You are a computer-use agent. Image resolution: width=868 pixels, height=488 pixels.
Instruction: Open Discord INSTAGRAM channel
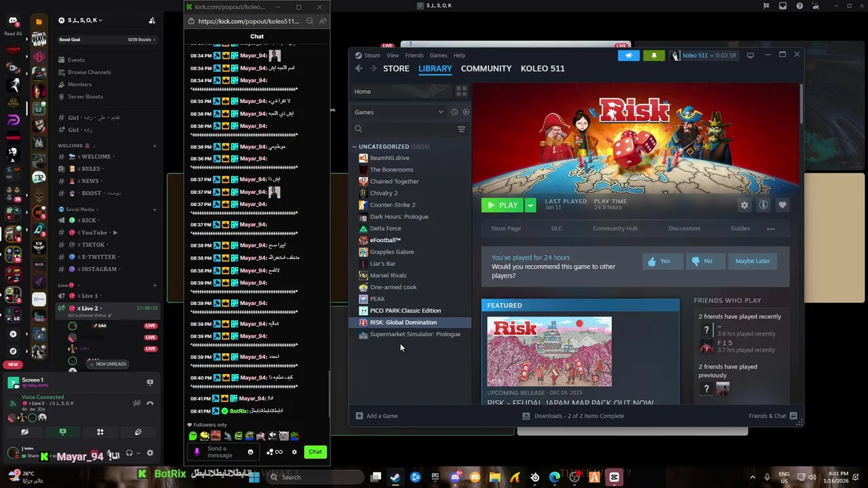(99, 269)
